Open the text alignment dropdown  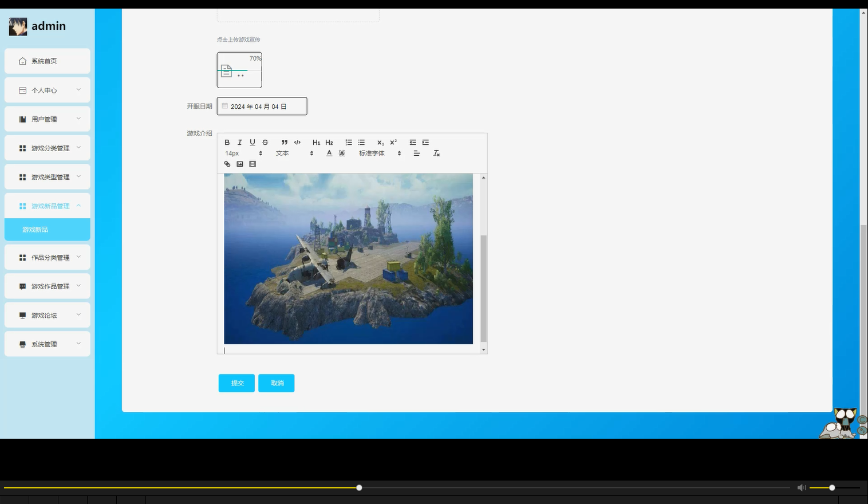[417, 153]
